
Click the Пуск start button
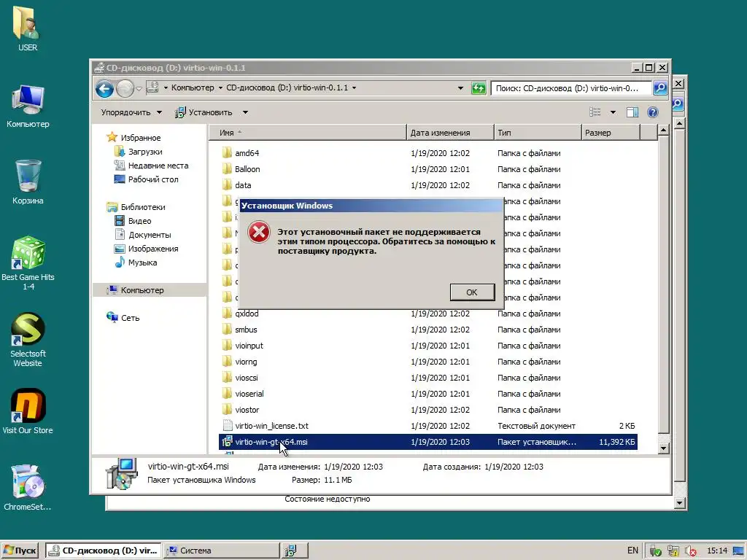20,551
